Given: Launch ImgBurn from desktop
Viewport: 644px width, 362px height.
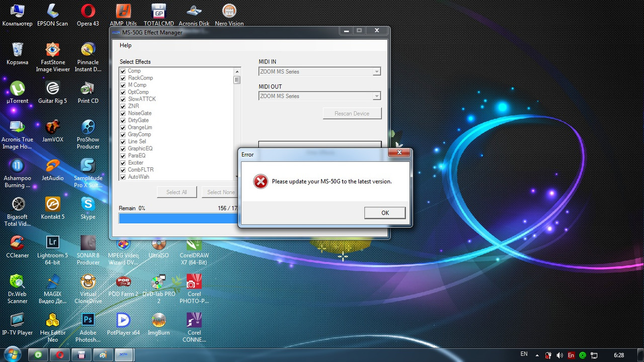Looking at the screenshot, I should click(x=158, y=324).
